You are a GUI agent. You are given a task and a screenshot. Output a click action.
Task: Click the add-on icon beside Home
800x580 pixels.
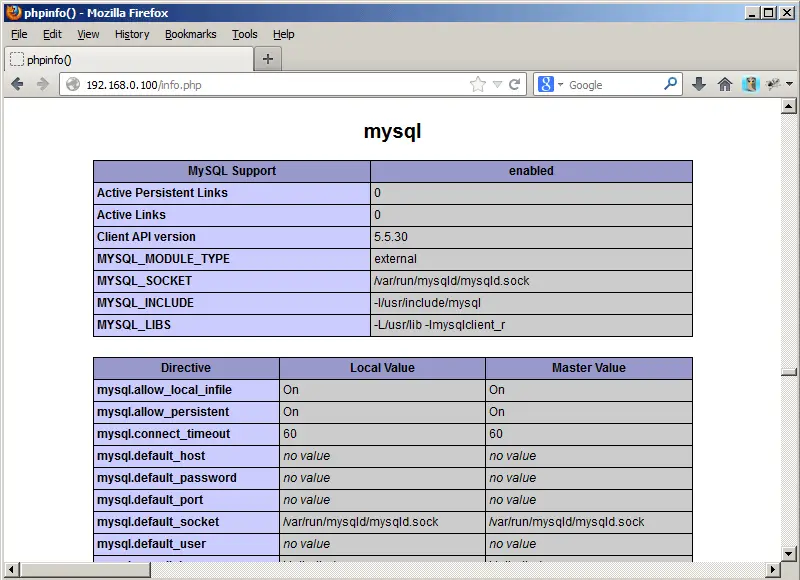coord(751,84)
